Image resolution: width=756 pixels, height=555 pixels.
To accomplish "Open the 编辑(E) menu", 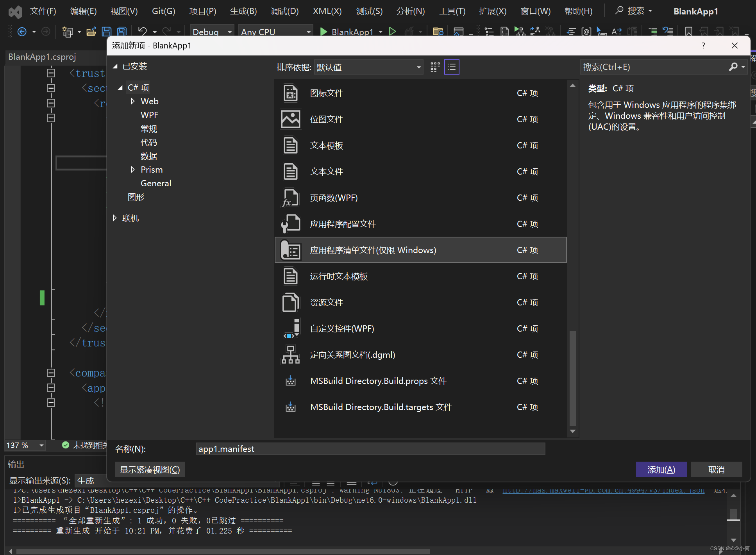I will pyautogui.click(x=83, y=11).
